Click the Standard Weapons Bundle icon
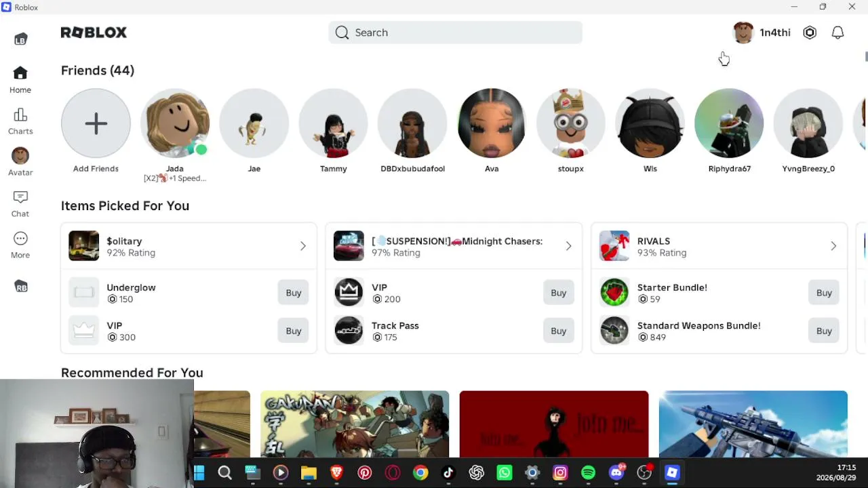868x488 pixels. point(614,331)
